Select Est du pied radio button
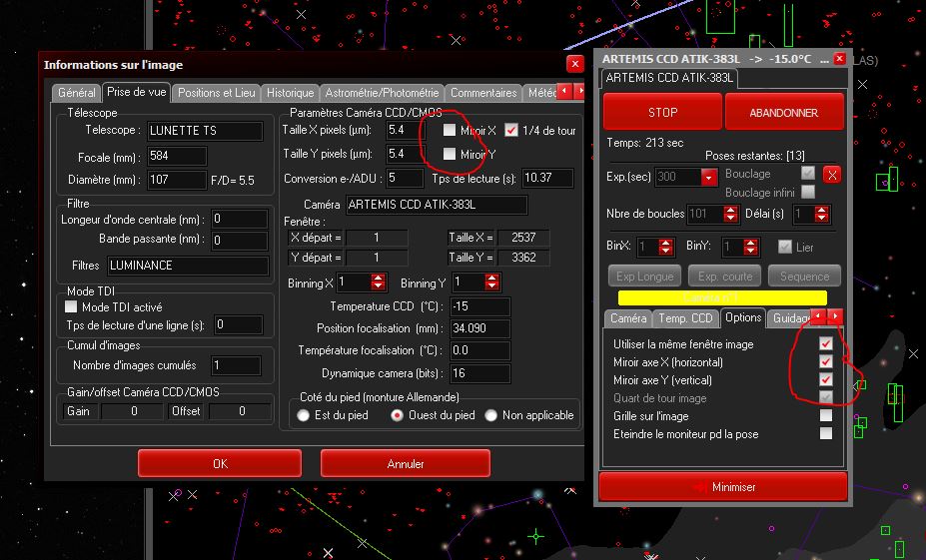The width and height of the screenshot is (926, 560). 304,415
